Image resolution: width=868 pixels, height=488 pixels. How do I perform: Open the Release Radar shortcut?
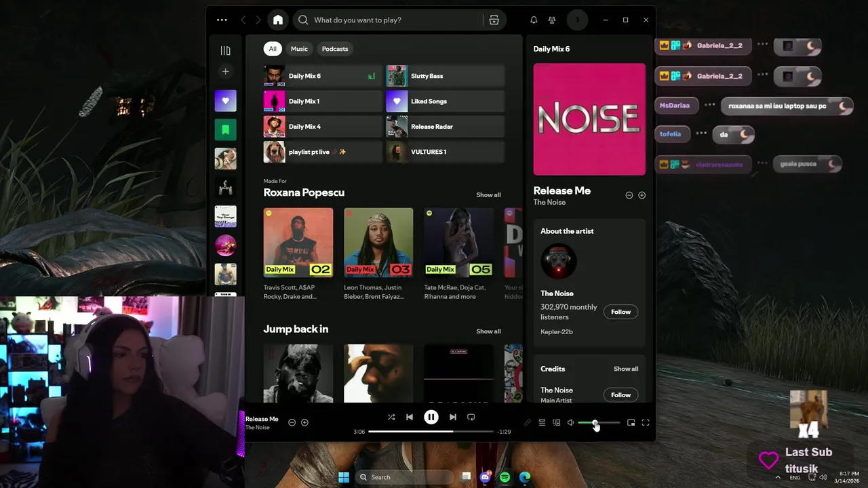click(446, 127)
